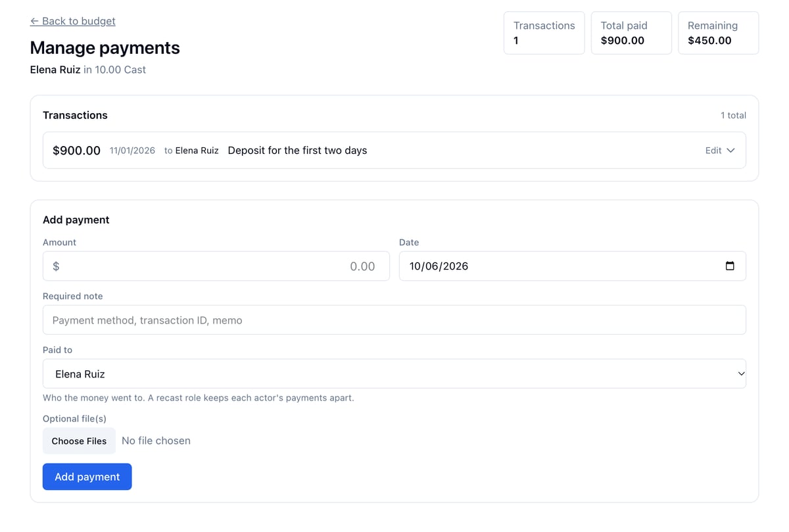Image resolution: width=789 pixels, height=532 pixels.
Task: Click the Amount input field
Action: pyautogui.click(x=216, y=266)
